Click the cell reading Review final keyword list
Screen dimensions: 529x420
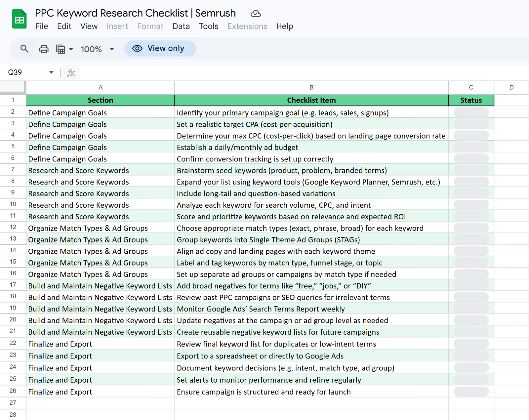276,344
